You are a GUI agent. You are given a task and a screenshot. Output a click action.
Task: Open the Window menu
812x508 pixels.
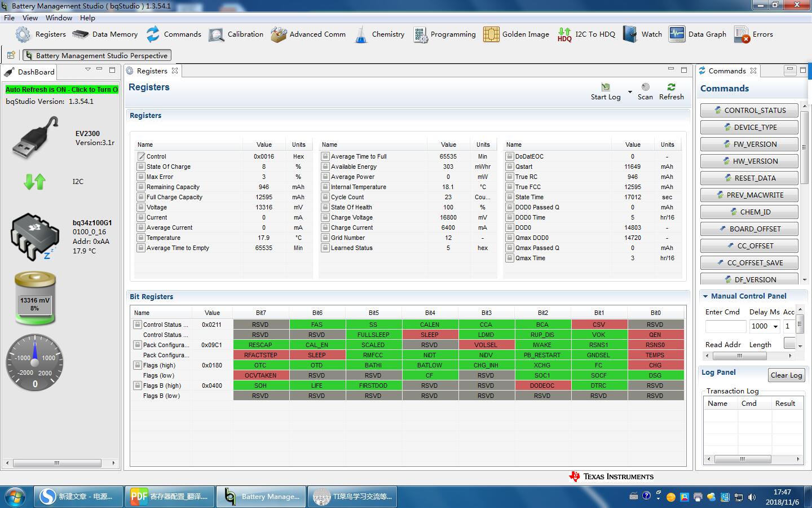(59, 17)
